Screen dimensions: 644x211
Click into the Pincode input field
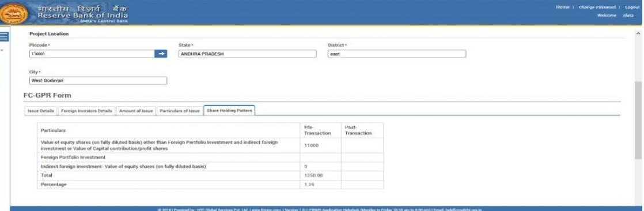click(x=92, y=54)
